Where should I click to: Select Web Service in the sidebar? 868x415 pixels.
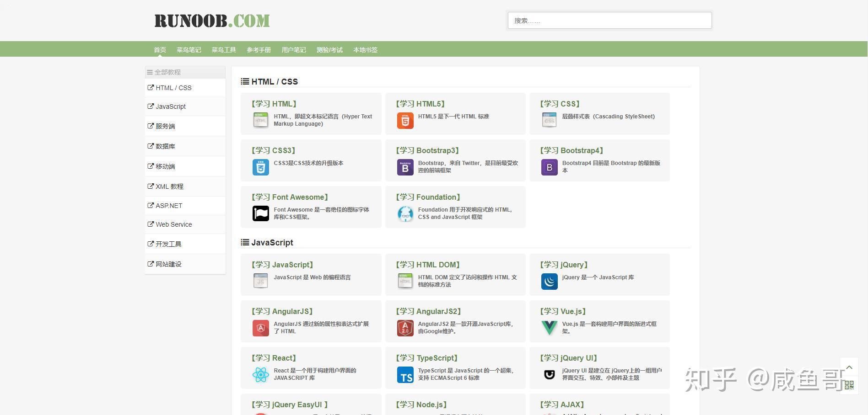[x=185, y=224]
